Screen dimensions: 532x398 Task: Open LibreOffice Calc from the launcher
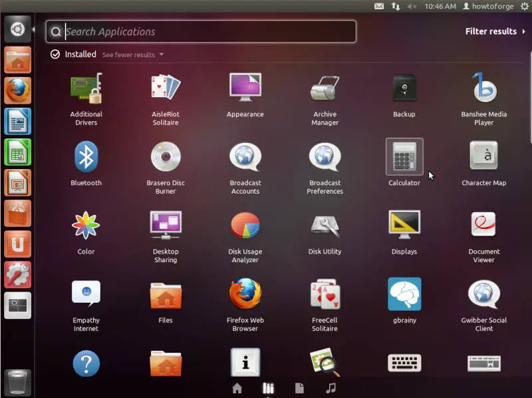pos(18,152)
